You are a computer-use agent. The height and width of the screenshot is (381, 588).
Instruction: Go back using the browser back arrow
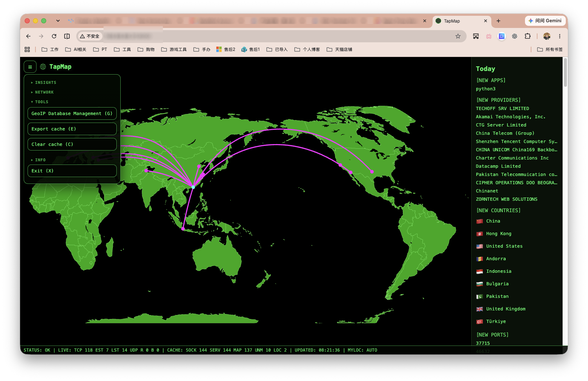[28, 36]
